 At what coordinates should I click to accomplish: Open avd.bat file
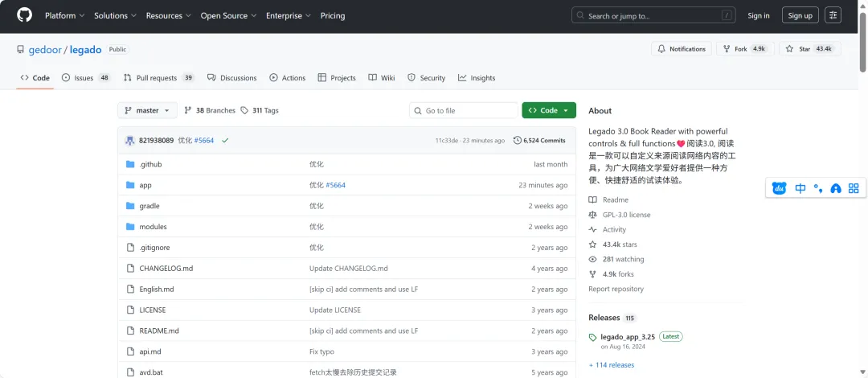[151, 372]
